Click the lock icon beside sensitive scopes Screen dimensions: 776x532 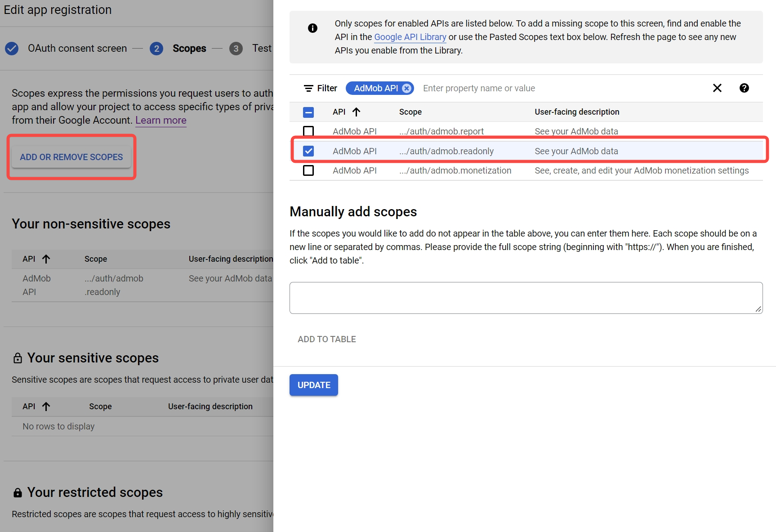18,358
